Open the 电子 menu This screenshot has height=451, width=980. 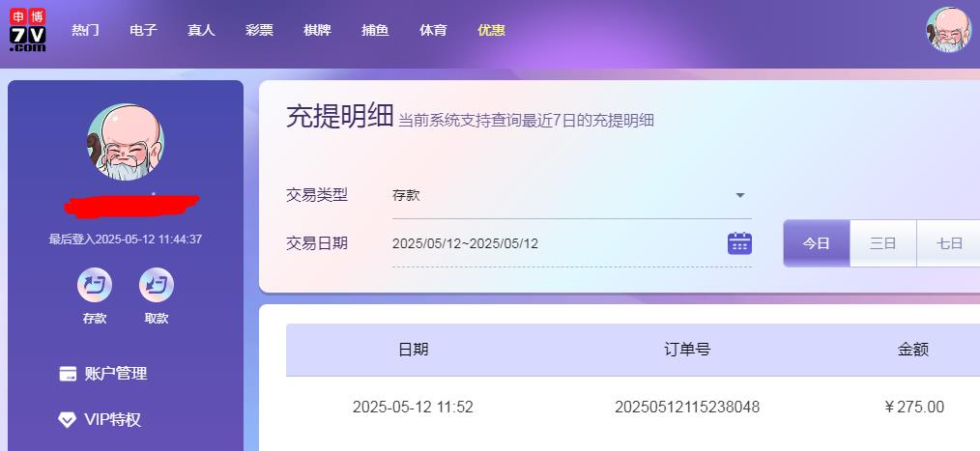coord(143,30)
